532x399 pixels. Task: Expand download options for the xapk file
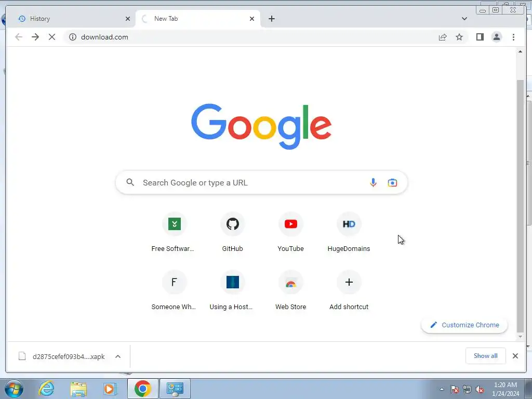[118, 356]
